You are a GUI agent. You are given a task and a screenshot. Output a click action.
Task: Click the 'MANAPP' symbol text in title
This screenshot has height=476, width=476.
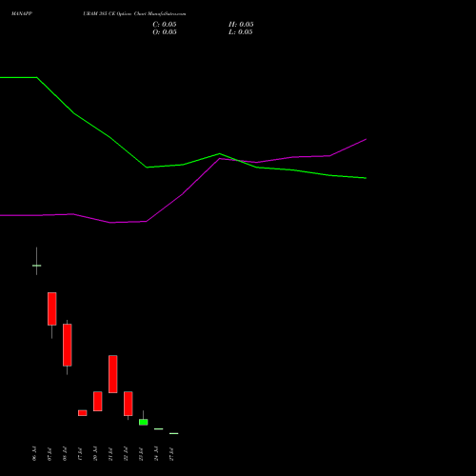click(x=22, y=13)
